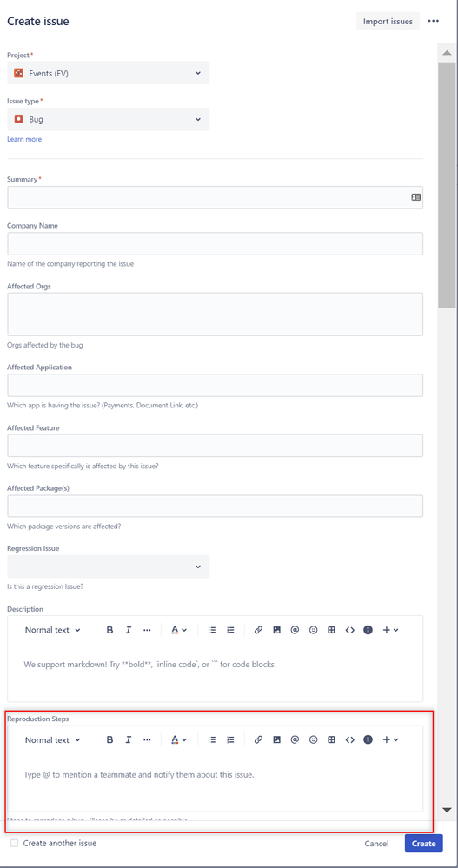The width and height of the screenshot is (458, 868).
Task: Insert info panel in Description editor
Action: tap(368, 630)
